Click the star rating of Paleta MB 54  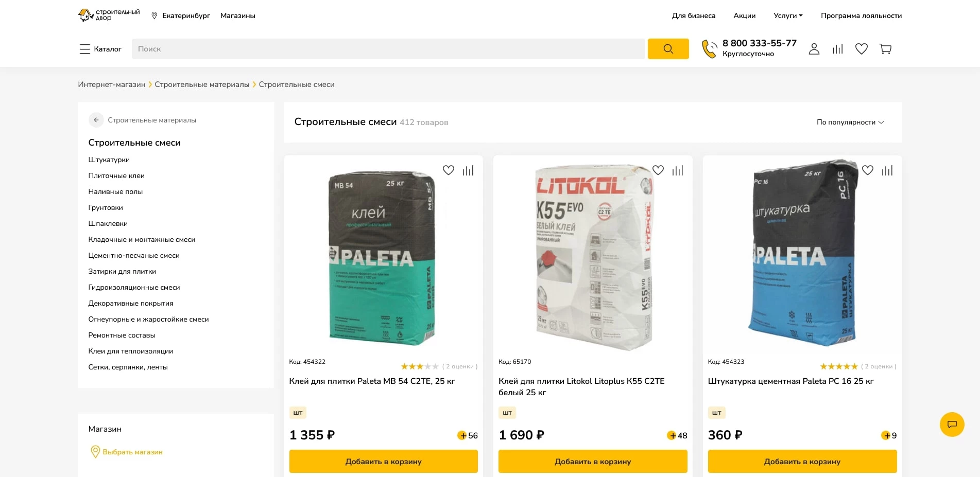pos(420,366)
